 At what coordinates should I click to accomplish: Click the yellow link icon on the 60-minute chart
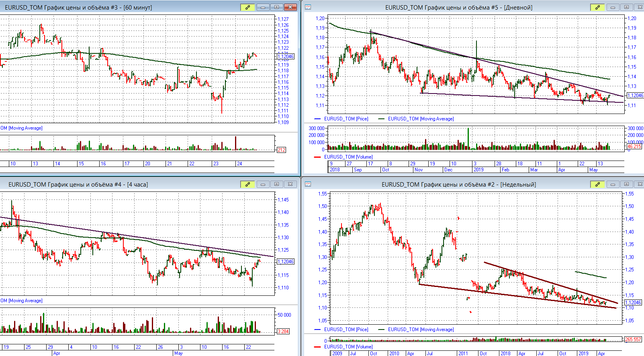pyautogui.click(x=247, y=7)
